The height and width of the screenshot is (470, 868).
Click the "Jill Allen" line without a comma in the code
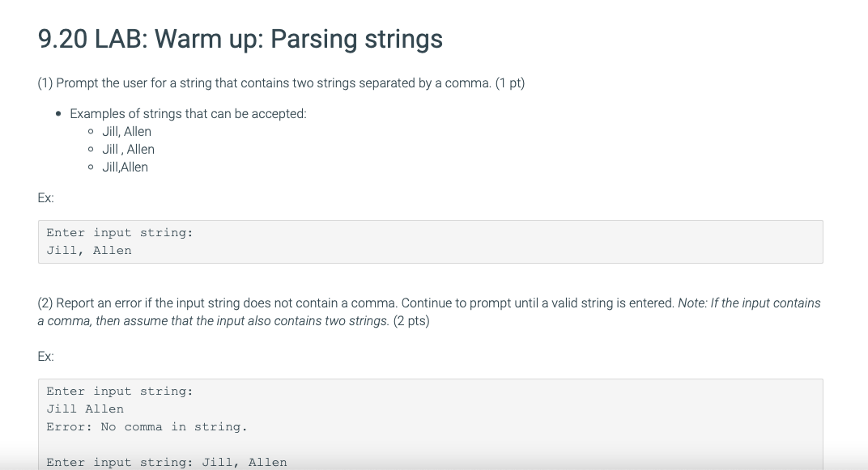coord(85,409)
